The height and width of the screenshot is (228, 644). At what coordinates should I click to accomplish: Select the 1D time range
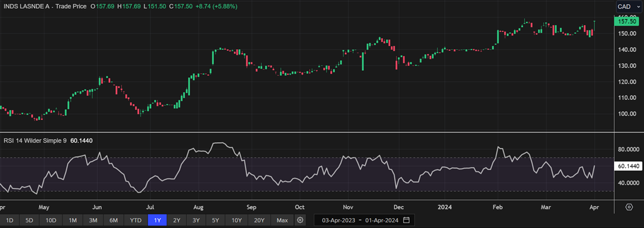[9, 220]
